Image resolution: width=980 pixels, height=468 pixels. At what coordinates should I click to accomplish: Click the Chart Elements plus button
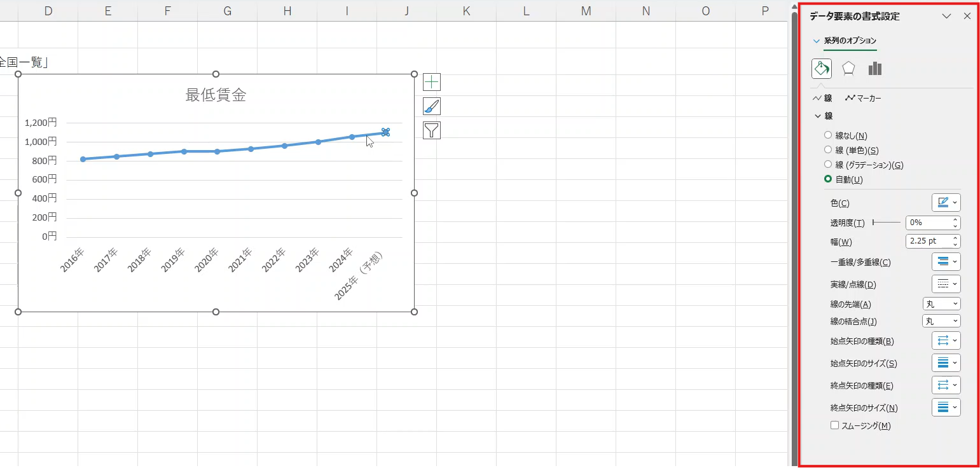432,82
